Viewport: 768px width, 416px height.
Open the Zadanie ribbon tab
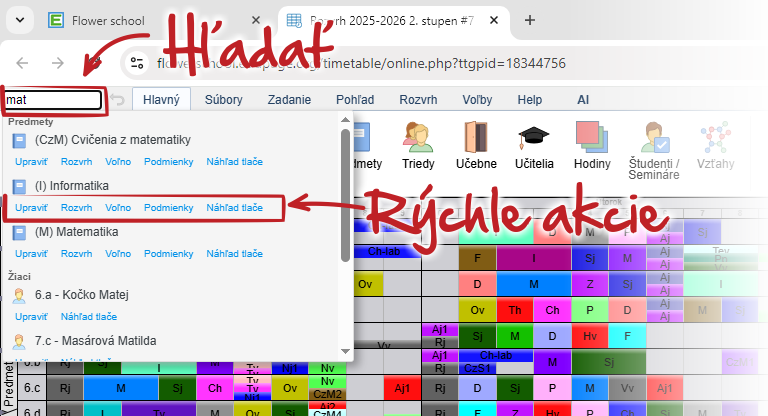coord(288,100)
